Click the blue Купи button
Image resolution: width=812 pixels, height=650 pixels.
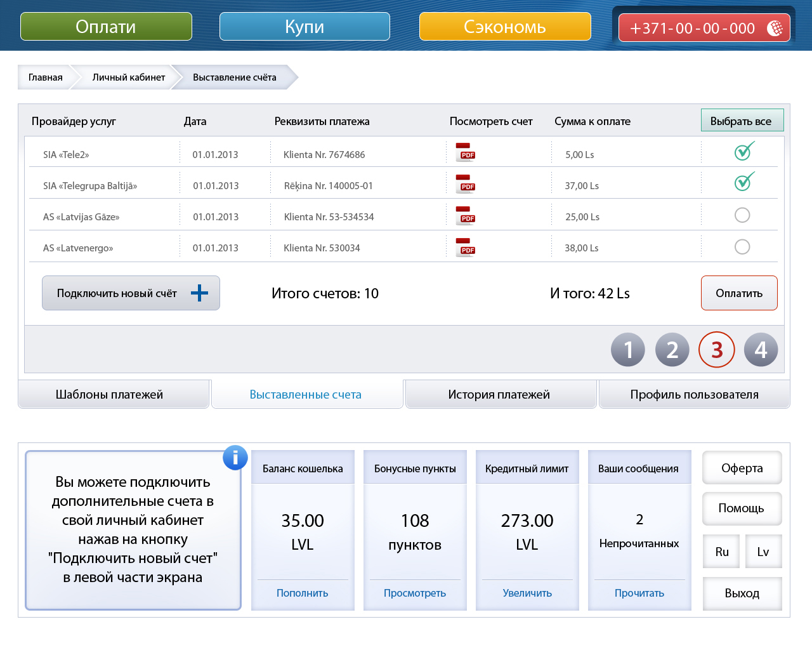304,27
